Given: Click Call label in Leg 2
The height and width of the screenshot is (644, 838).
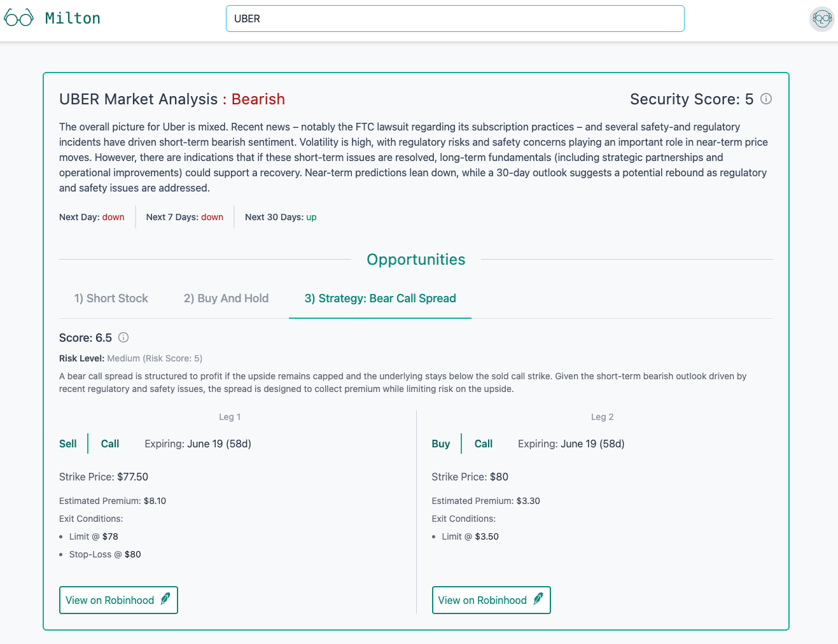Looking at the screenshot, I should [x=484, y=444].
